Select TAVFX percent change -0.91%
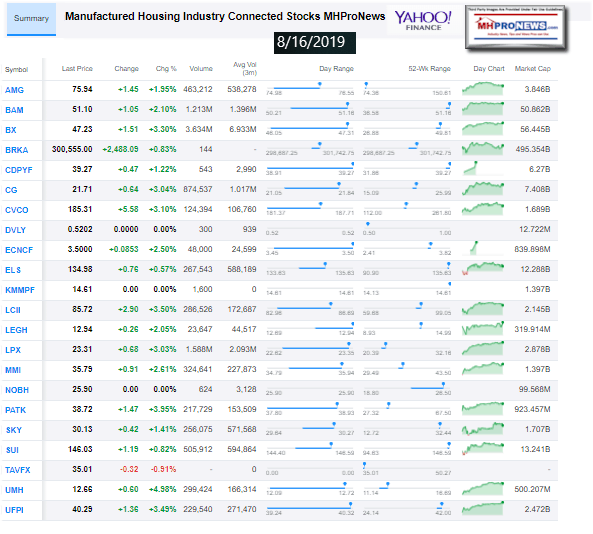This screenshot has height=534, width=593. click(x=163, y=469)
